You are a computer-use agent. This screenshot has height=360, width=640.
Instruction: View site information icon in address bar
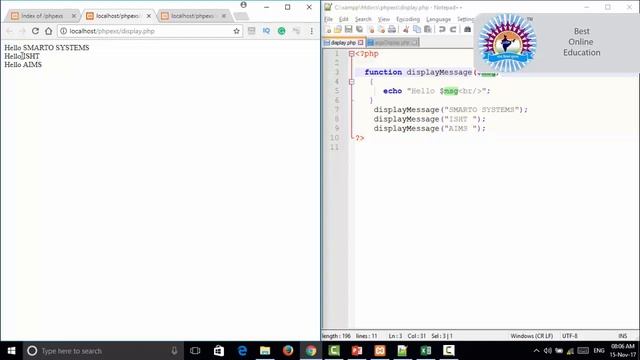(x=64, y=31)
